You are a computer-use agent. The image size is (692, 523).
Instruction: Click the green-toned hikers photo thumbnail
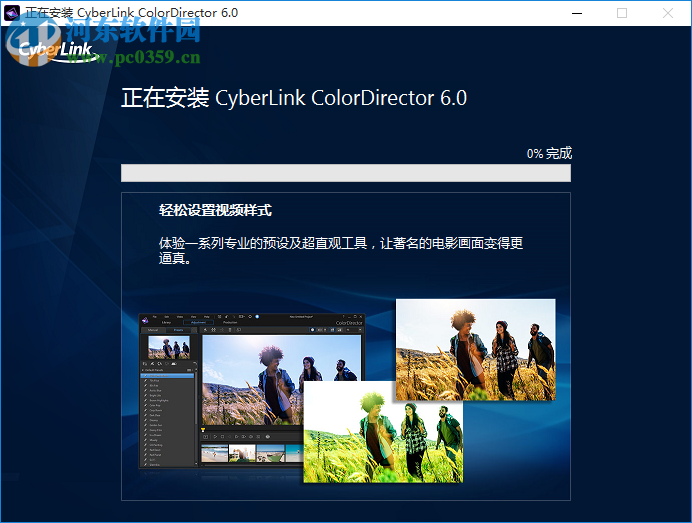(x=383, y=432)
